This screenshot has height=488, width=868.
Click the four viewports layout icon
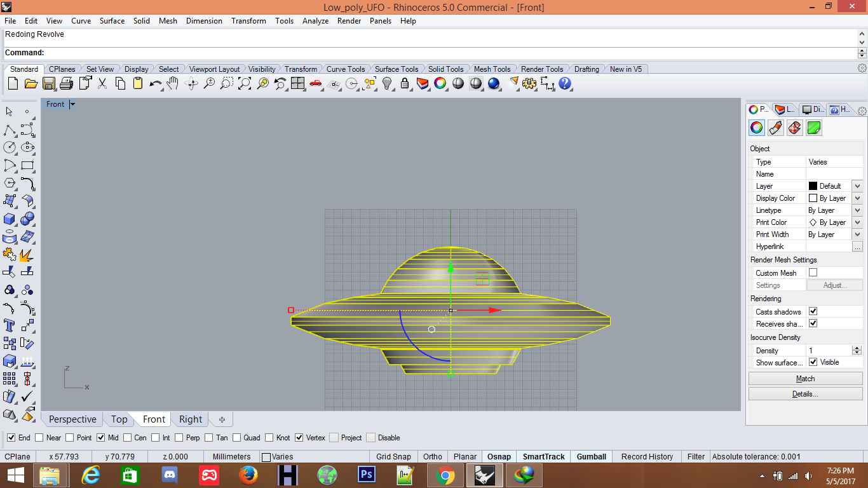[x=297, y=83]
